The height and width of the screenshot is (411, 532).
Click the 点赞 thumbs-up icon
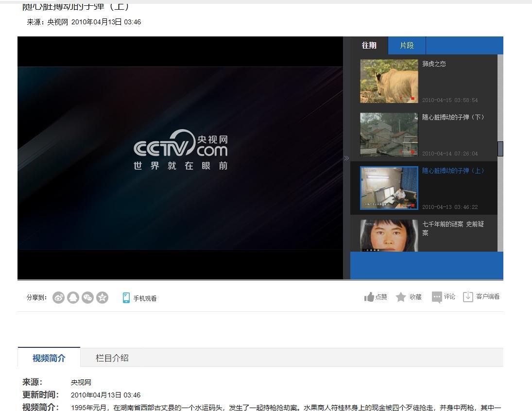[369, 297]
